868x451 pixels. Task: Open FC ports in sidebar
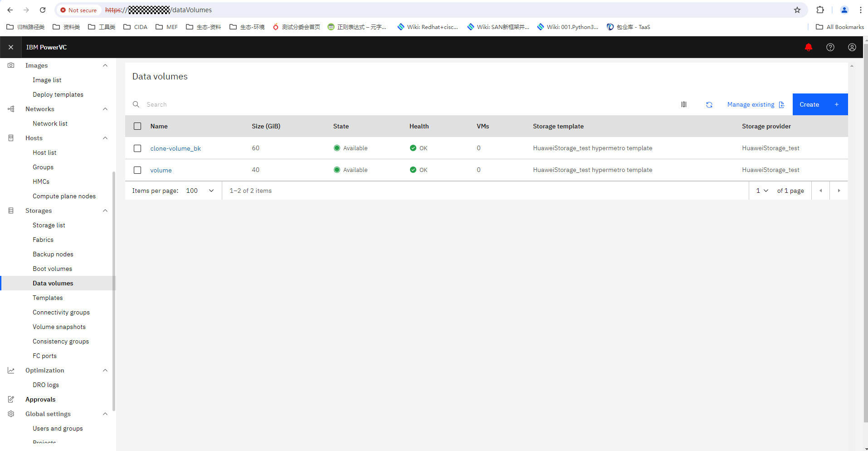(44, 356)
